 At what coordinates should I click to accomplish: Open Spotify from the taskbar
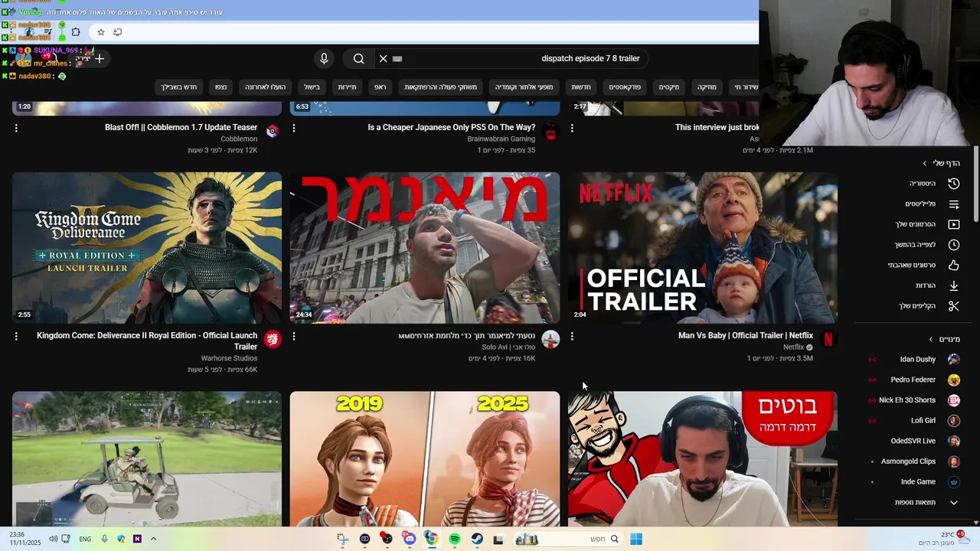(x=455, y=540)
